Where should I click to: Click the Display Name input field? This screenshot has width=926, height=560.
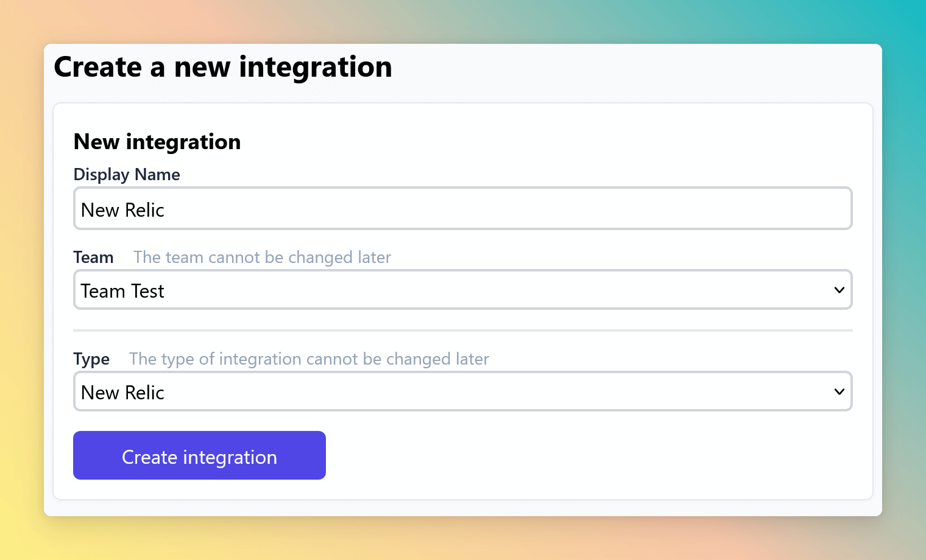pyautogui.click(x=462, y=209)
